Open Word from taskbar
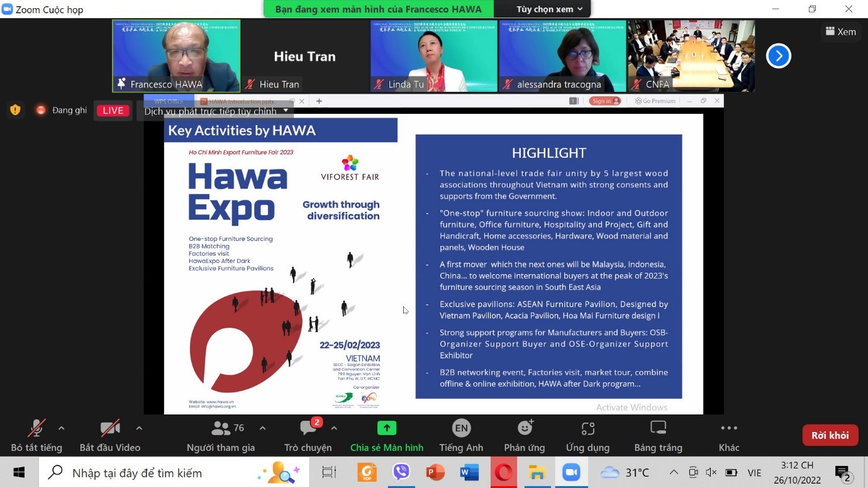The image size is (868, 488). point(469,472)
